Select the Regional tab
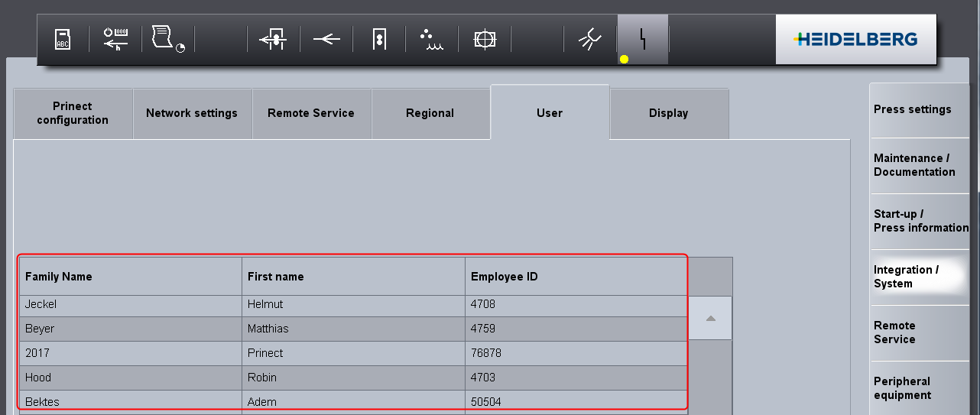Image resolution: width=980 pixels, height=415 pixels. tap(430, 113)
